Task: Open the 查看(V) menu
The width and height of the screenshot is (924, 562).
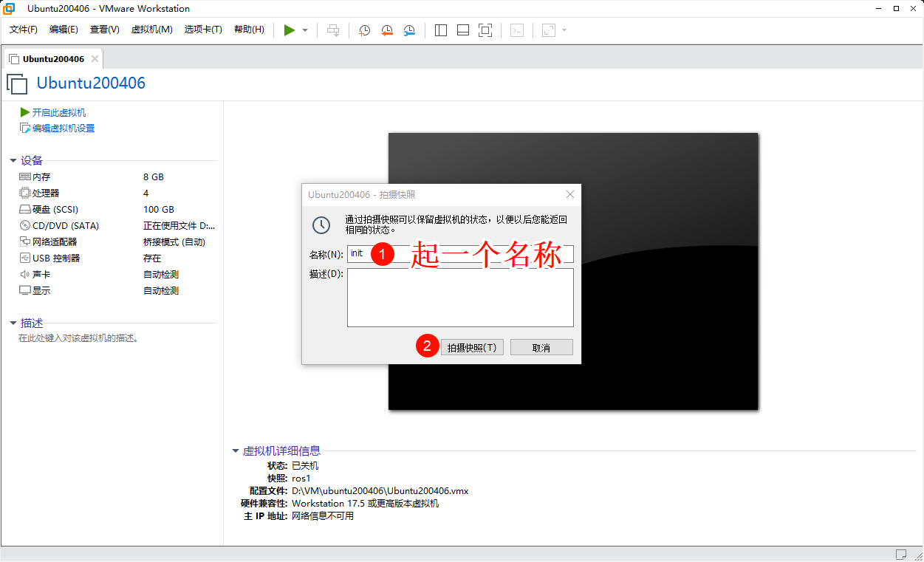Action: pyautogui.click(x=104, y=30)
